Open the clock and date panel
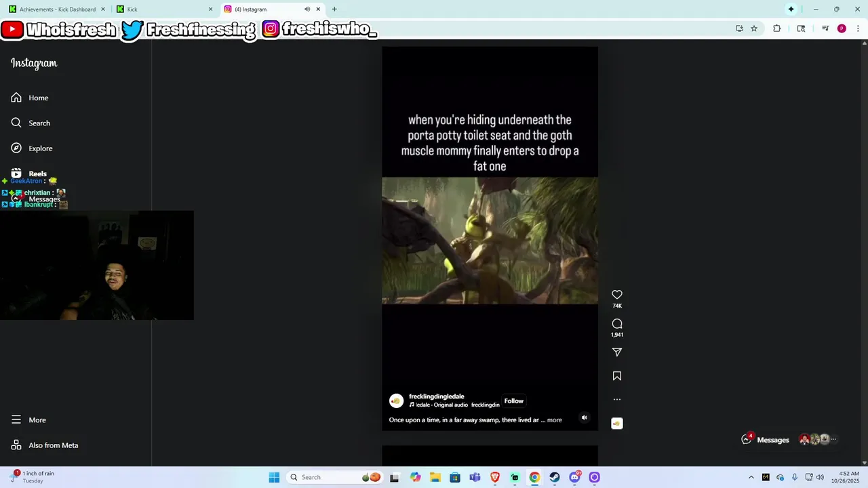Viewport: 868px width, 488px height. (x=849, y=477)
